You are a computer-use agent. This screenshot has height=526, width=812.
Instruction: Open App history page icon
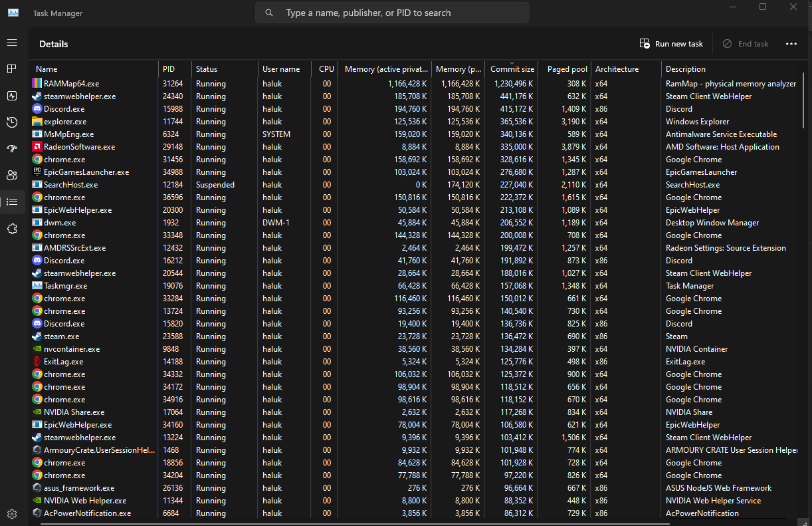pos(12,122)
